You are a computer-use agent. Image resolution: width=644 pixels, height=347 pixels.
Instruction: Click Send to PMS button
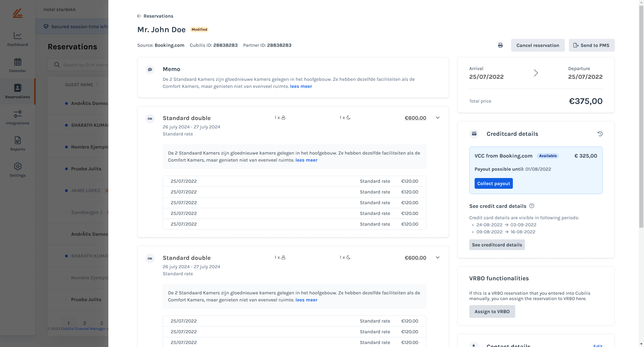[591, 45]
